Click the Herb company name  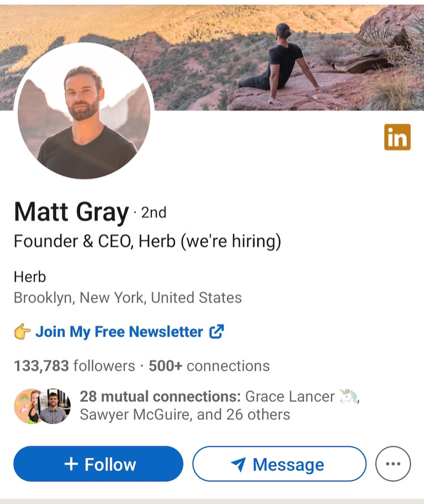[x=30, y=277]
